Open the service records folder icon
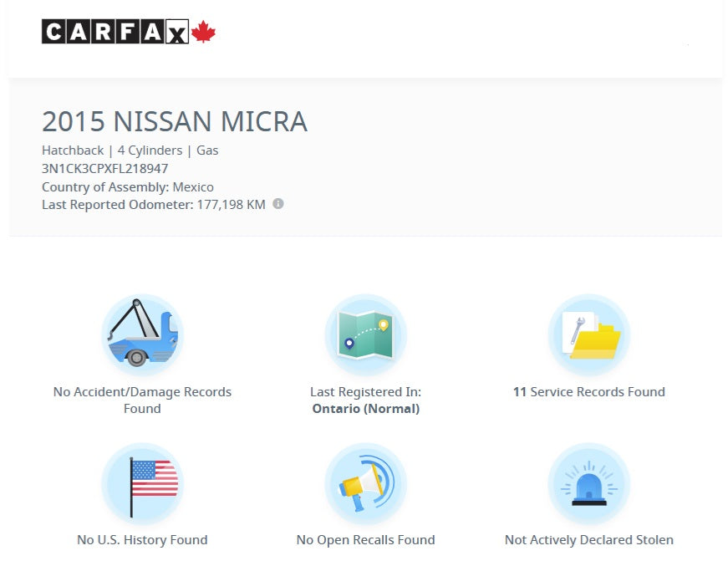This screenshot has width=728, height=566. click(x=588, y=335)
